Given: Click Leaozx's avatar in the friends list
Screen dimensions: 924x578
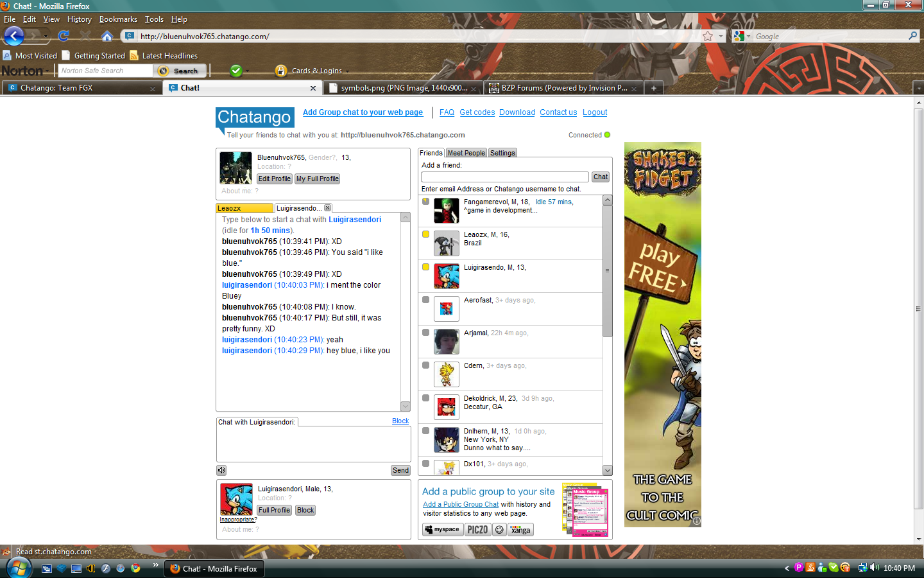Looking at the screenshot, I should 447,243.
